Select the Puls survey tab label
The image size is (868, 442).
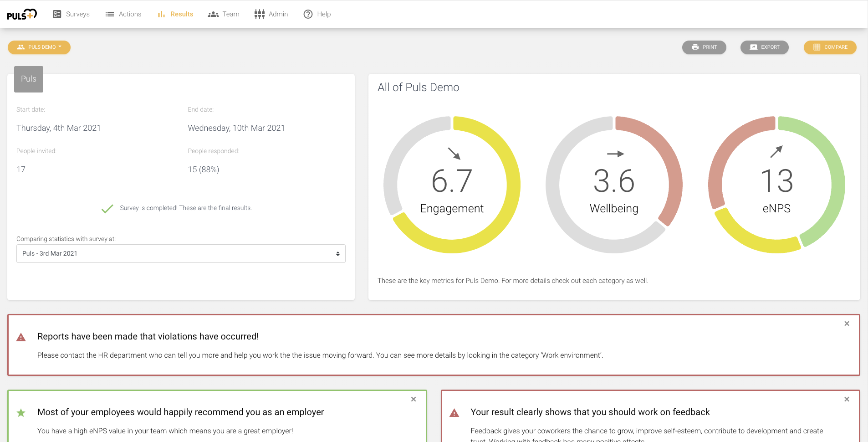coord(29,79)
